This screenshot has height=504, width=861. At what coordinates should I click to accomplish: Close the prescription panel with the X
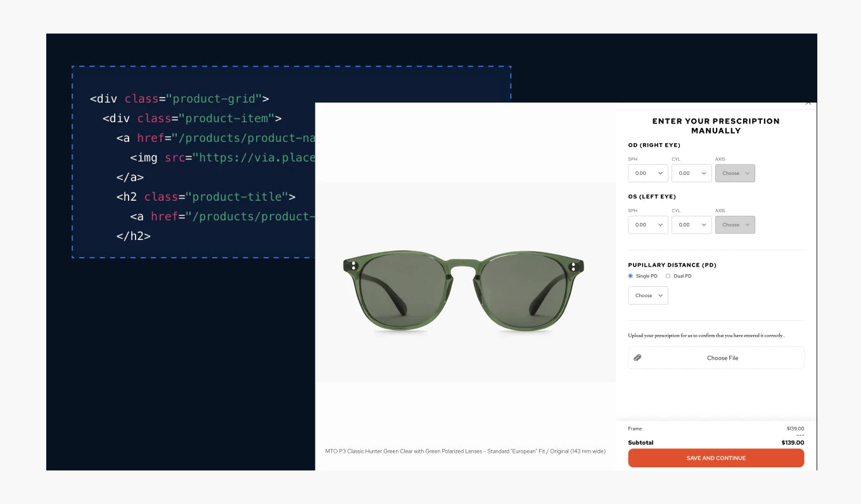(x=808, y=103)
